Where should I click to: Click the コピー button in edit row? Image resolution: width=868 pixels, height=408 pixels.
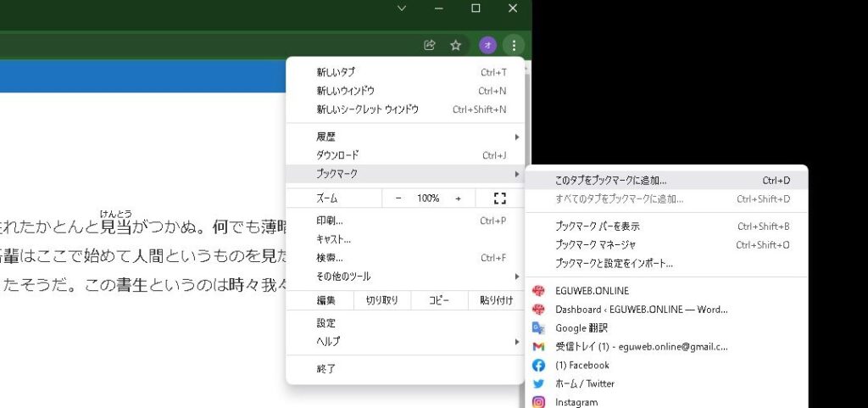pyautogui.click(x=438, y=300)
